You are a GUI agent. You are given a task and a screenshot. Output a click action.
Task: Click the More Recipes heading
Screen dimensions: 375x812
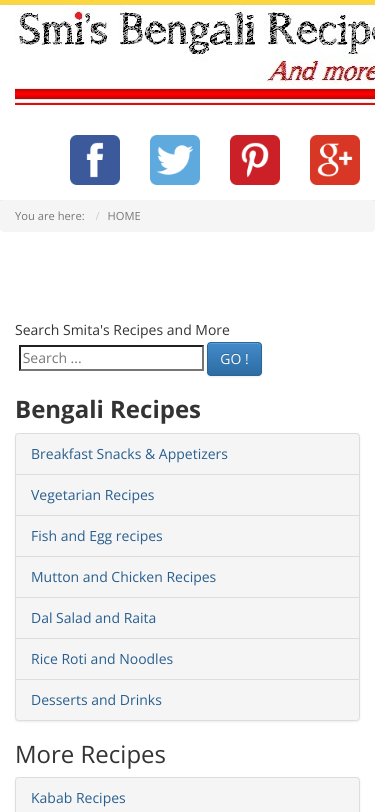91,755
